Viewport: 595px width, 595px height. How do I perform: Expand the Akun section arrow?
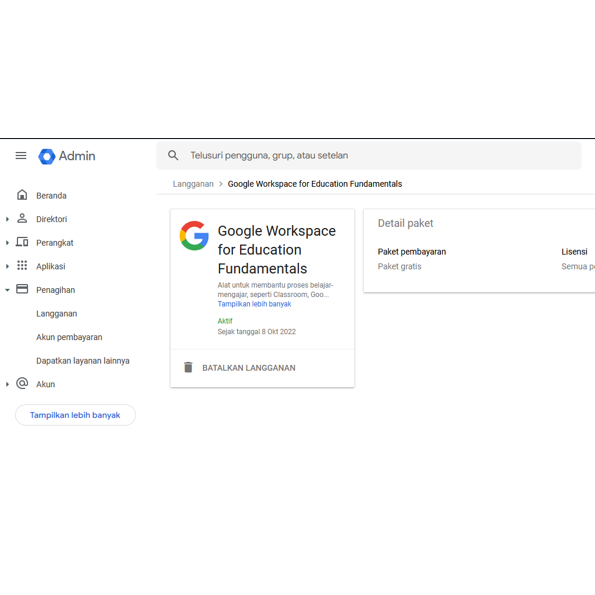tap(7, 384)
